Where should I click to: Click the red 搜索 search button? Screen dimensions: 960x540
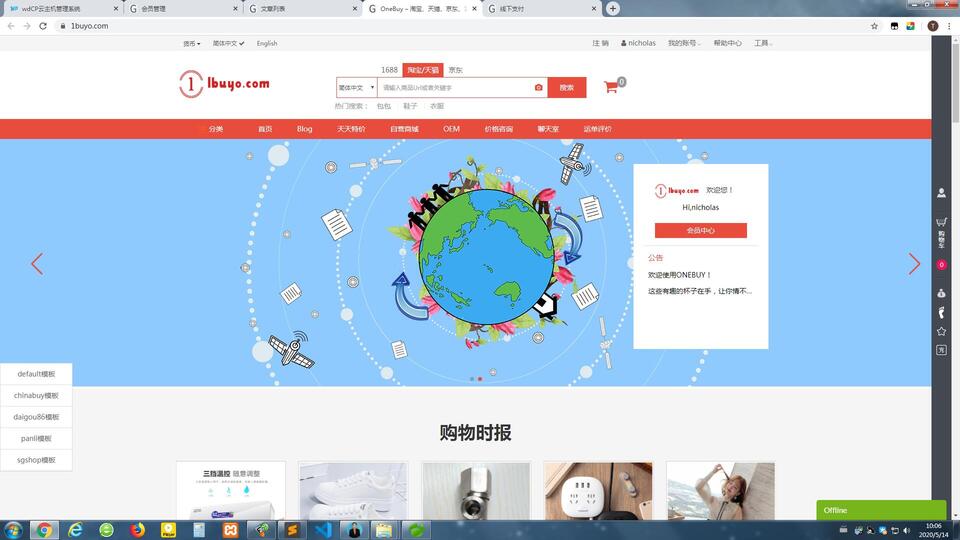coord(567,88)
